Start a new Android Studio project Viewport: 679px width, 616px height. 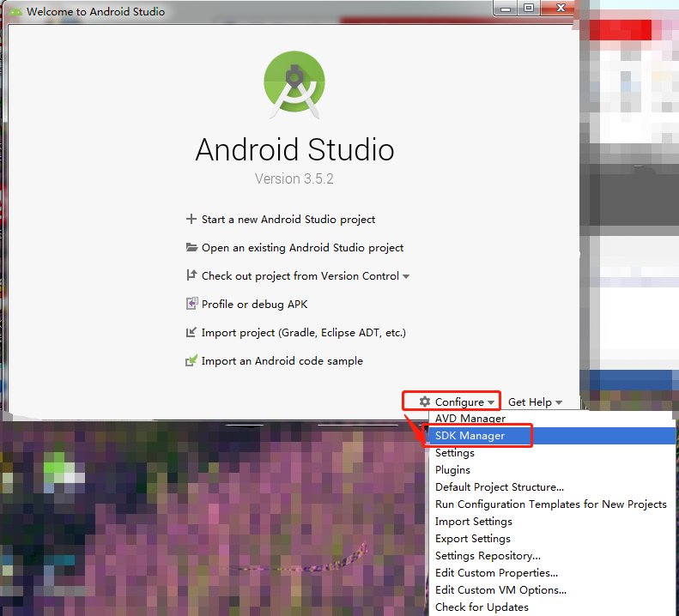click(x=288, y=219)
